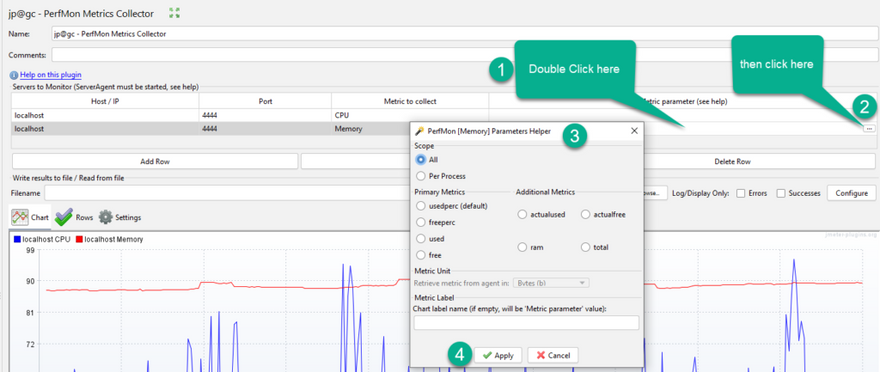Select the ram additional metric
Image resolution: width=880 pixels, height=372 pixels.
point(522,247)
